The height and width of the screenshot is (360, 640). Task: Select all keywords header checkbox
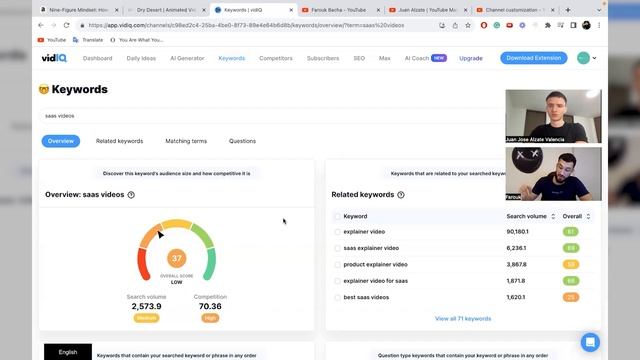click(x=337, y=216)
